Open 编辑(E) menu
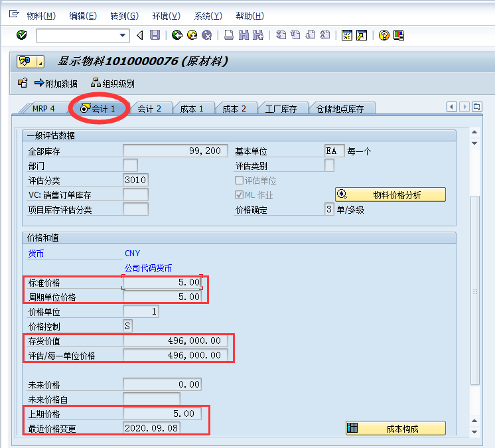Image resolution: width=495 pixels, height=448 pixels. coord(83,16)
